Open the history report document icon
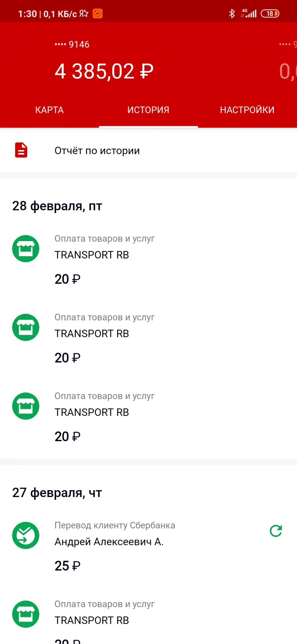 point(21,150)
